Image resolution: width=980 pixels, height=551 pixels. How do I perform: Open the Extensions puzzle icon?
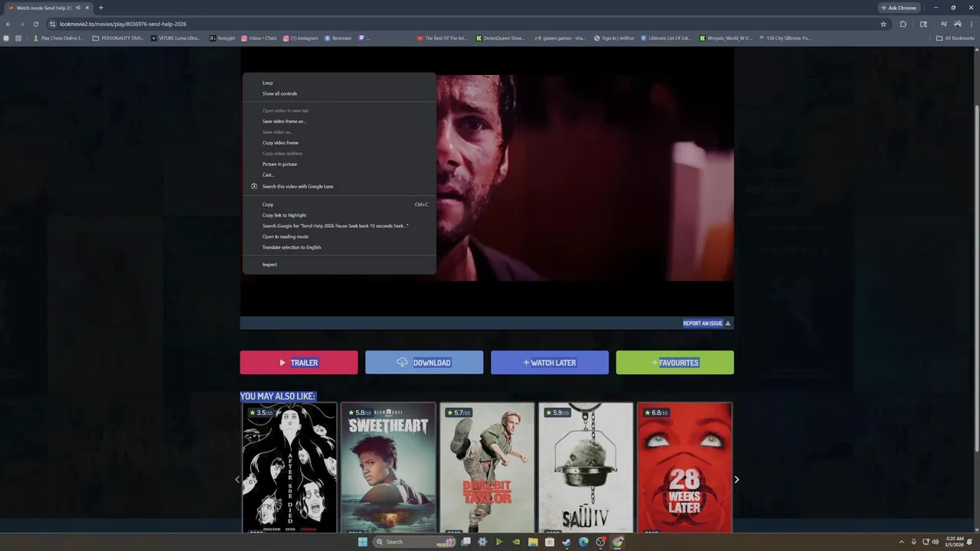click(x=903, y=24)
